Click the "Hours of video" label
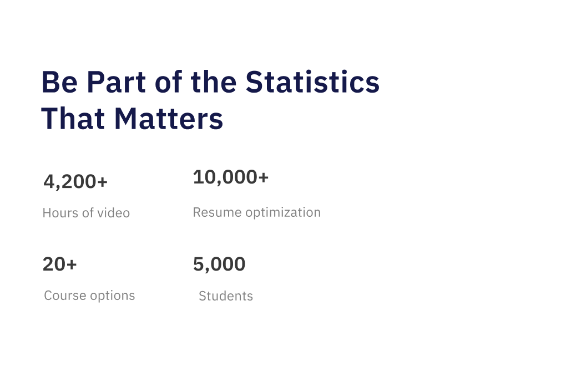Viewport: 561px width, 392px height. pos(86,213)
